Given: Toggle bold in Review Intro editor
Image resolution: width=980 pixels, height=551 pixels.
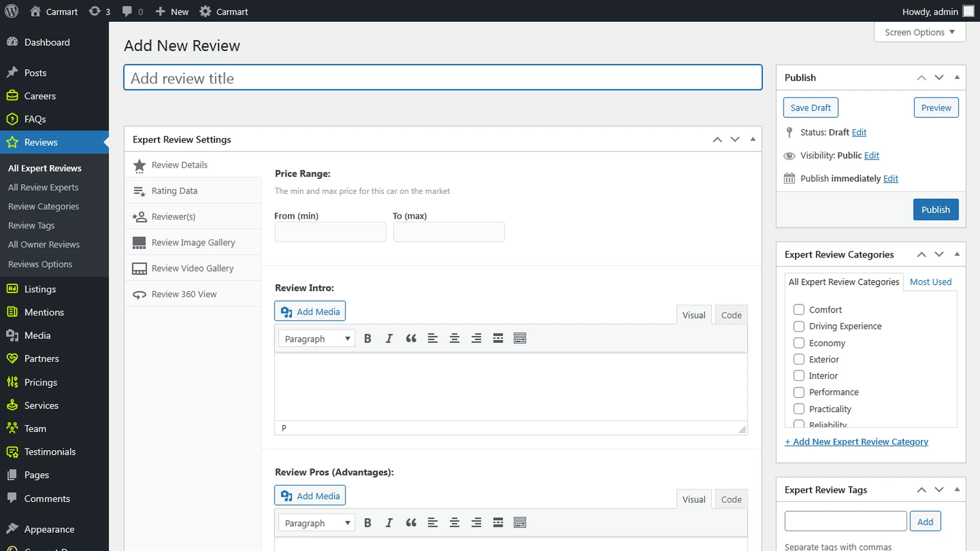Looking at the screenshot, I should (x=367, y=338).
